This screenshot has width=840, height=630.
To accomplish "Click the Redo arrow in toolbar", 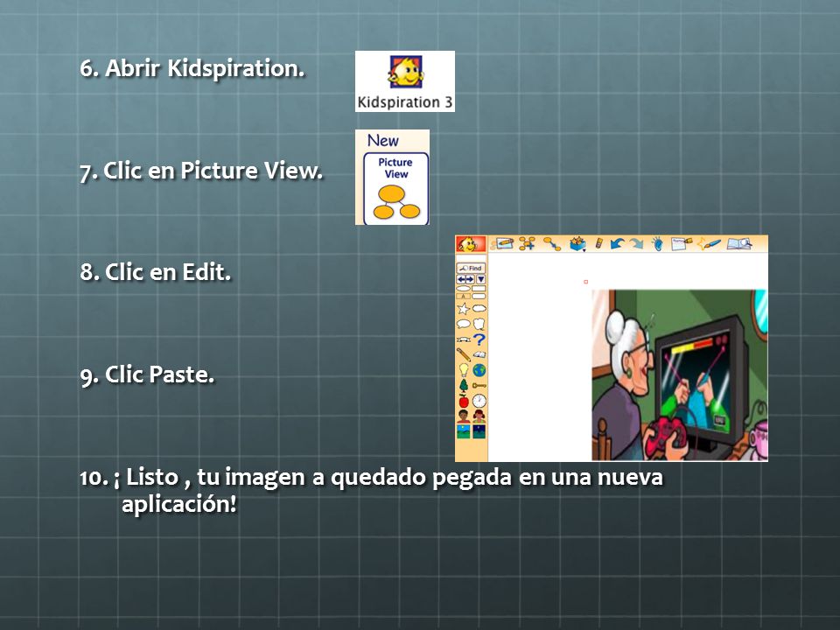I will (x=636, y=244).
